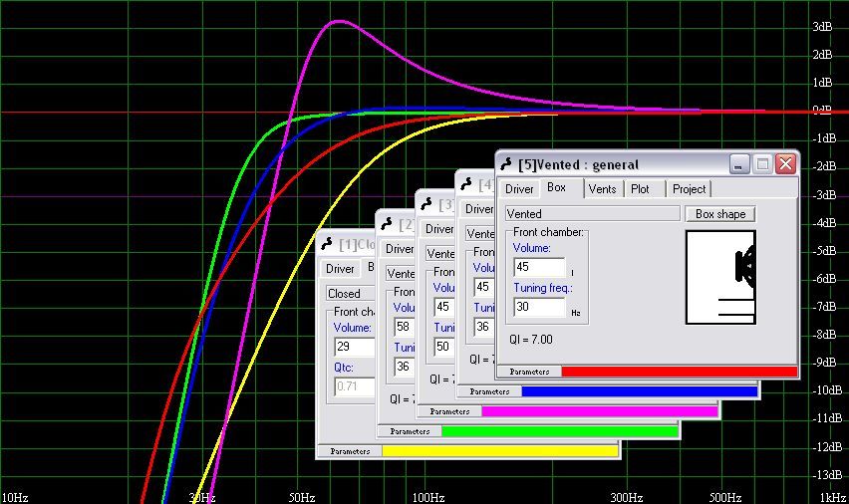
Task: Click the Box shape button
Action: (x=720, y=214)
